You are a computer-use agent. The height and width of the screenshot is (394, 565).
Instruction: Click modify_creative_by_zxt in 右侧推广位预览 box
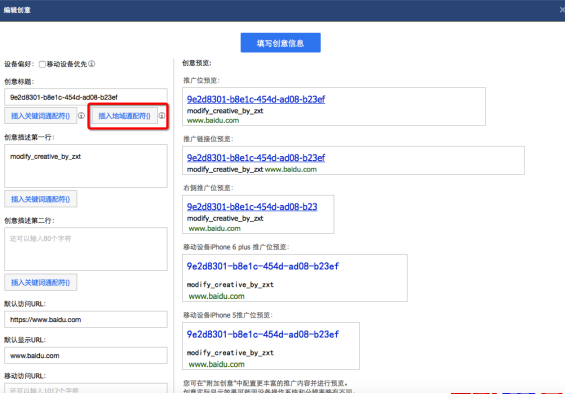225,218
